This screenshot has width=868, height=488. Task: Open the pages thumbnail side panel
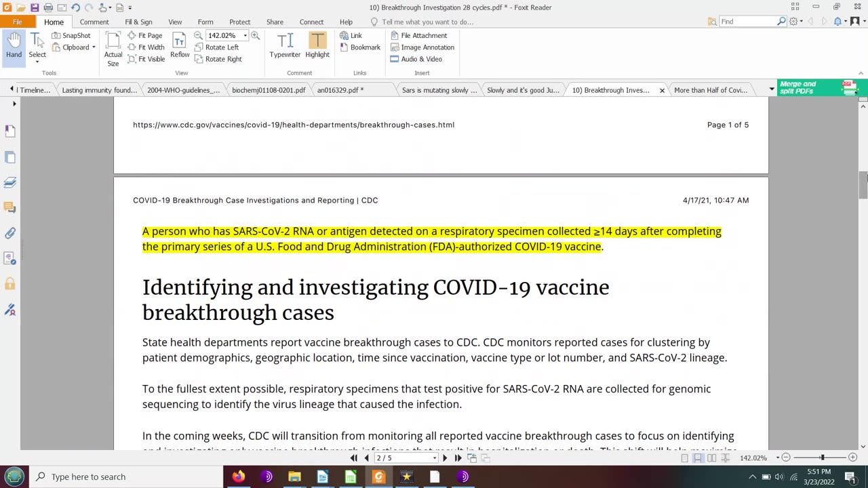click(x=10, y=157)
